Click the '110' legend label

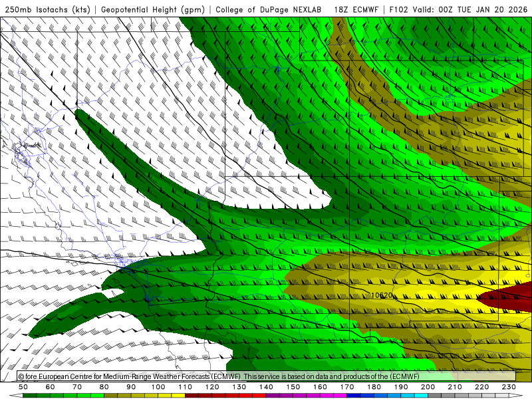[x=186, y=387]
